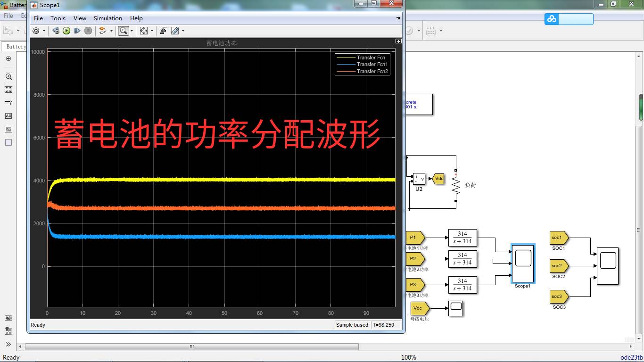Click the Step Back button in Scope1
Viewport: 644px width, 362px height.
pos(56,31)
